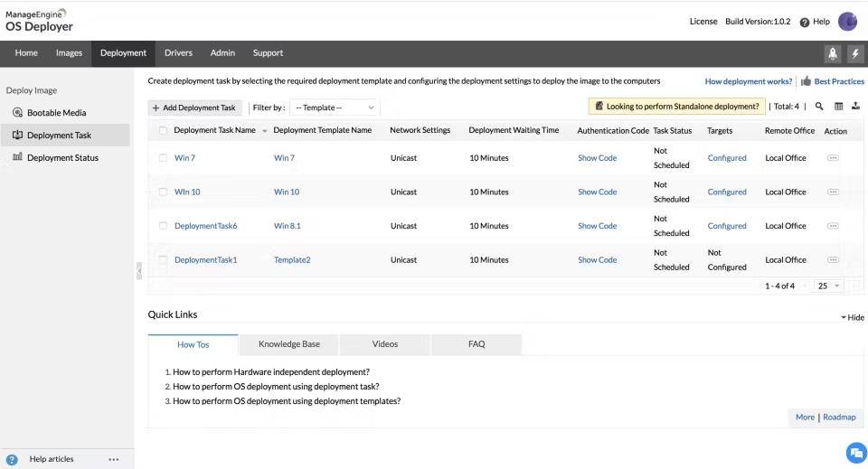Viewport: 868px width, 469px height.
Task: Click the Help question mark icon
Action: 804,23
